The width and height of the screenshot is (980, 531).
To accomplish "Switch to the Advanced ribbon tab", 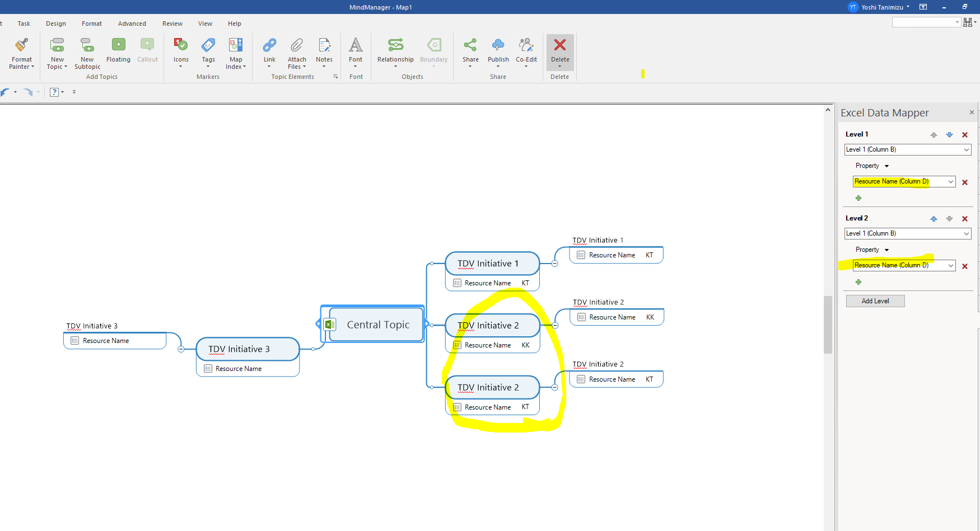I will pyautogui.click(x=132, y=24).
